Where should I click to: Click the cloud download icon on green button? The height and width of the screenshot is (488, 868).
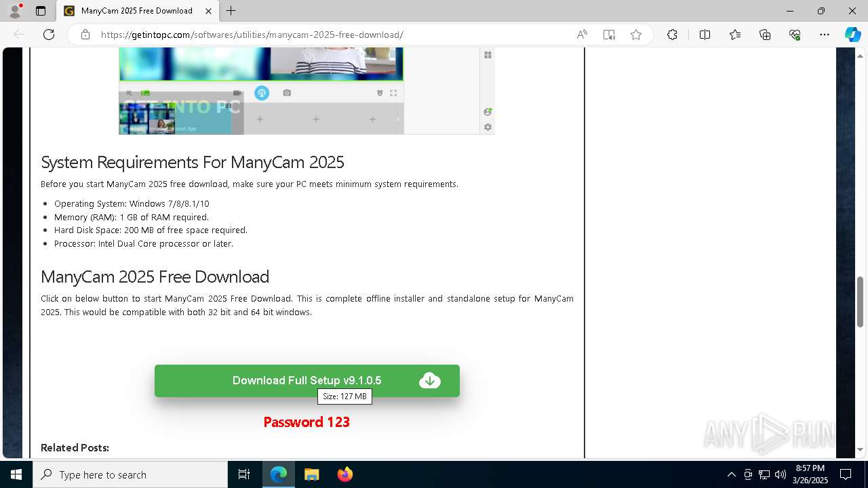point(430,381)
